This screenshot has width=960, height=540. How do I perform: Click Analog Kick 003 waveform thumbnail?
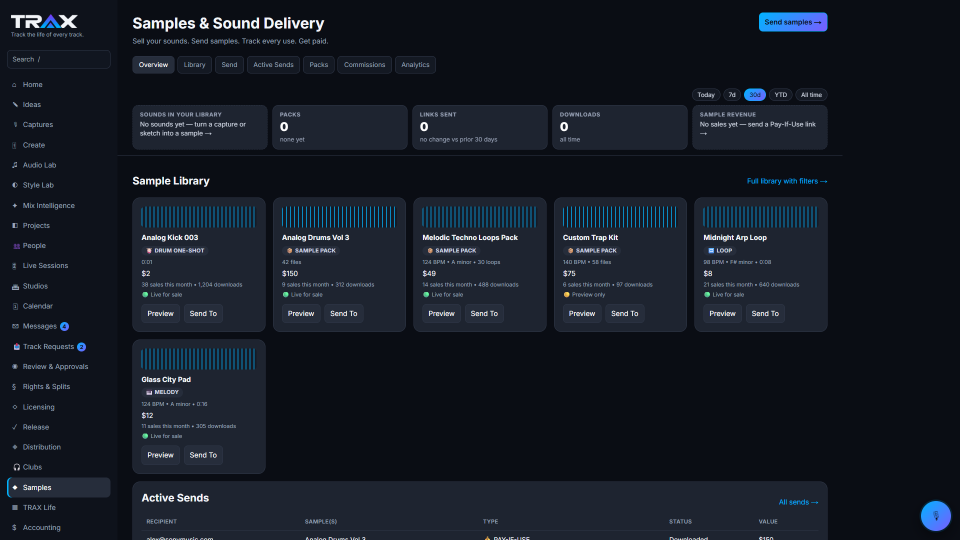pos(198,217)
